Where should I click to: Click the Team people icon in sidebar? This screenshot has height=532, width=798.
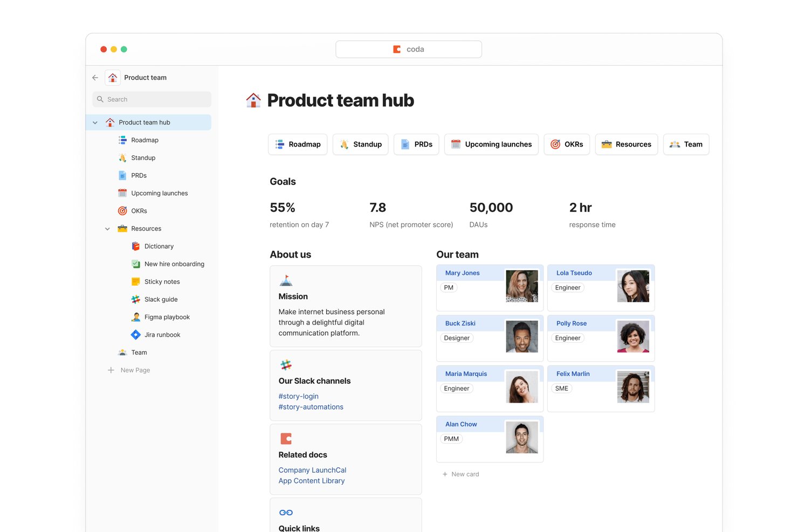[x=122, y=353]
